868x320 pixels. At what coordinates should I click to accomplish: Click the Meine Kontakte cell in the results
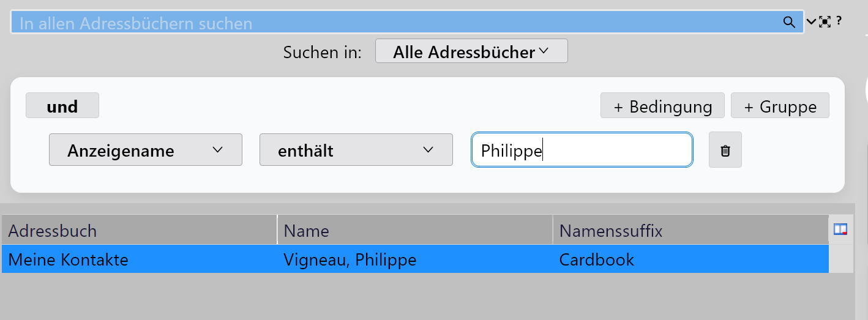[x=69, y=259]
